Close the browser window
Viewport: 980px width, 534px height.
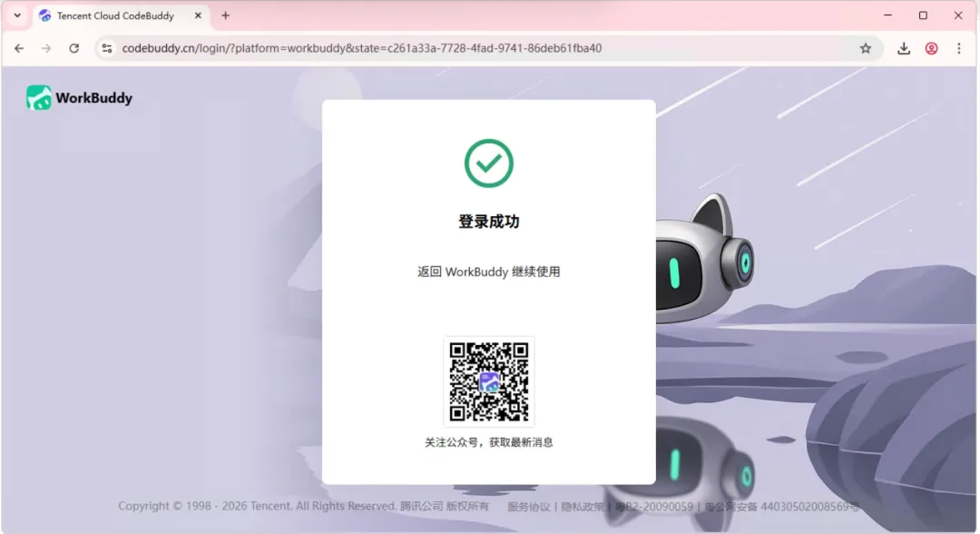(x=958, y=15)
